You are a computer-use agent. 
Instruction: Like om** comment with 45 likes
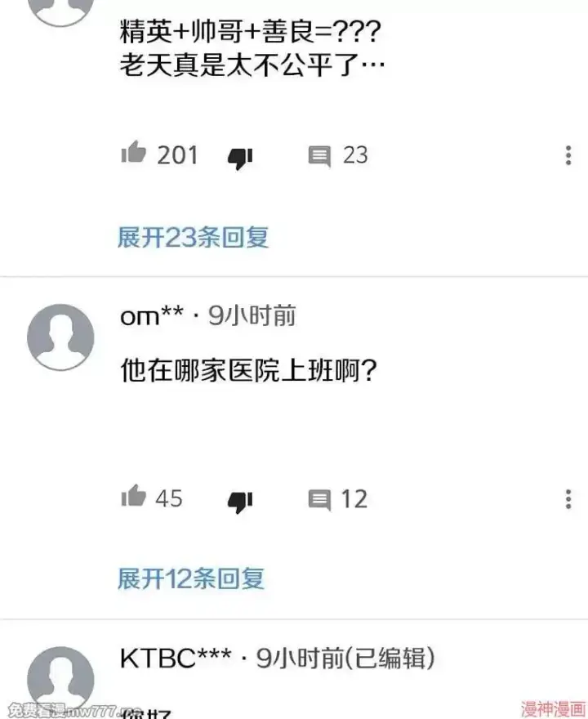(133, 496)
